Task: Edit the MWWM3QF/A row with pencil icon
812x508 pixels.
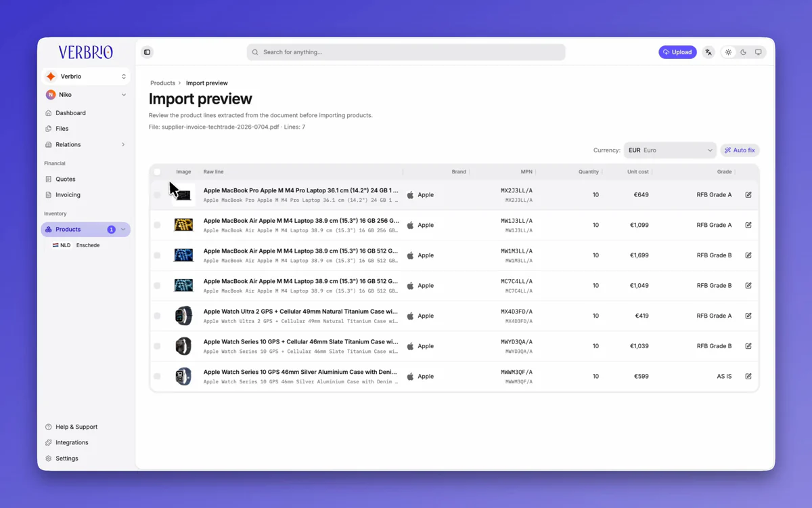Action: click(x=748, y=377)
